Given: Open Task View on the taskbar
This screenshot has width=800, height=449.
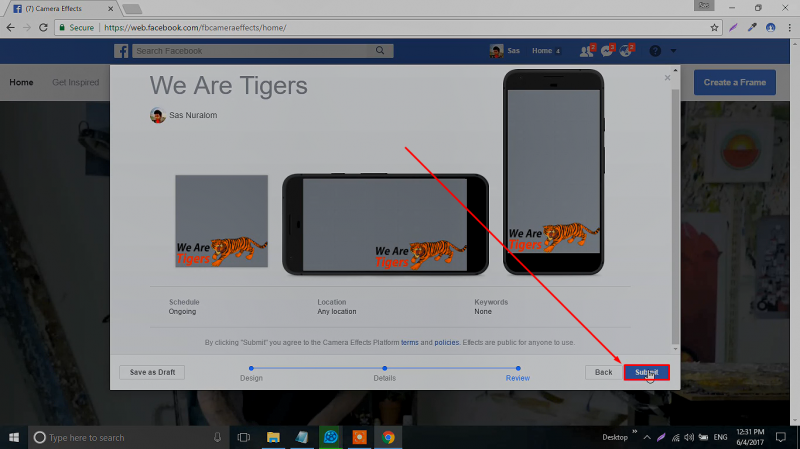Looking at the screenshot, I should 244,437.
